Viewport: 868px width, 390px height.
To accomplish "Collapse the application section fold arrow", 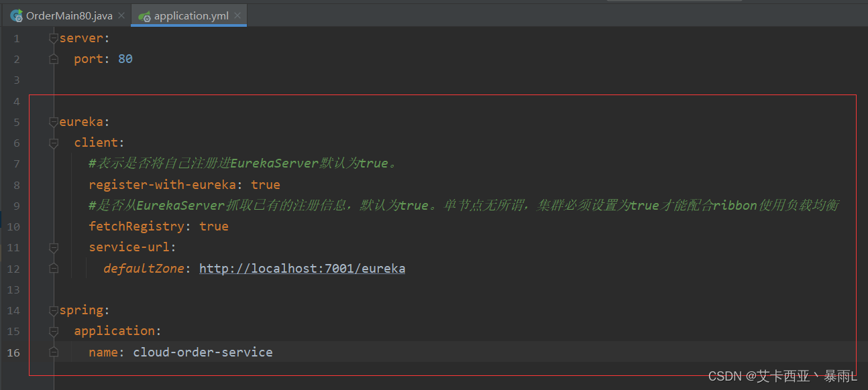I will click(53, 331).
